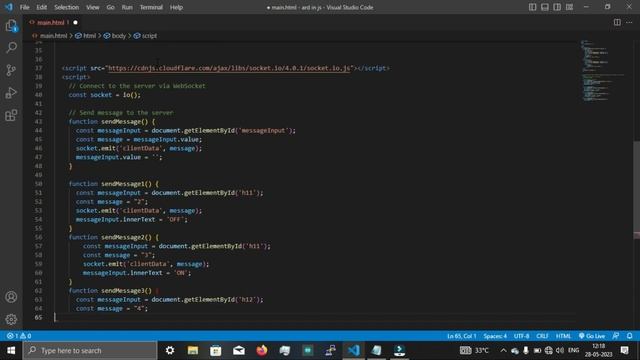Click the feedback icon in status bar
The height and width of the screenshot is (360, 640).
(x=616, y=336)
